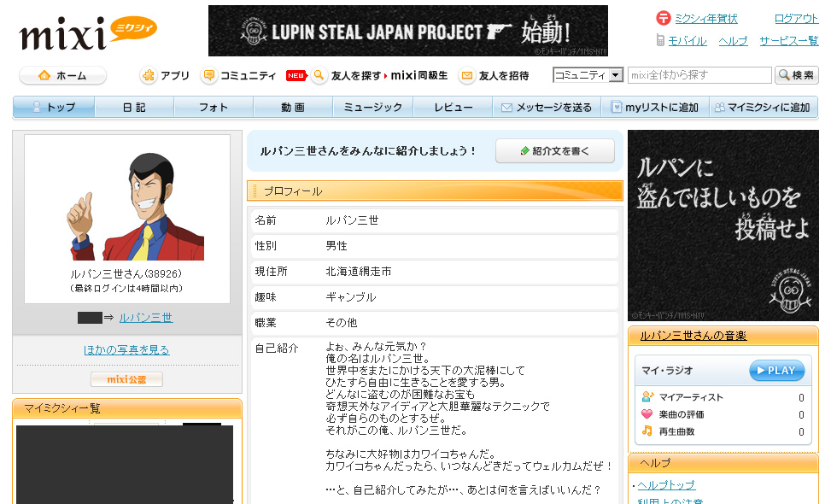The image size is (831, 504).
Task: Open コミュニティ navigation item
Action: click(x=248, y=76)
